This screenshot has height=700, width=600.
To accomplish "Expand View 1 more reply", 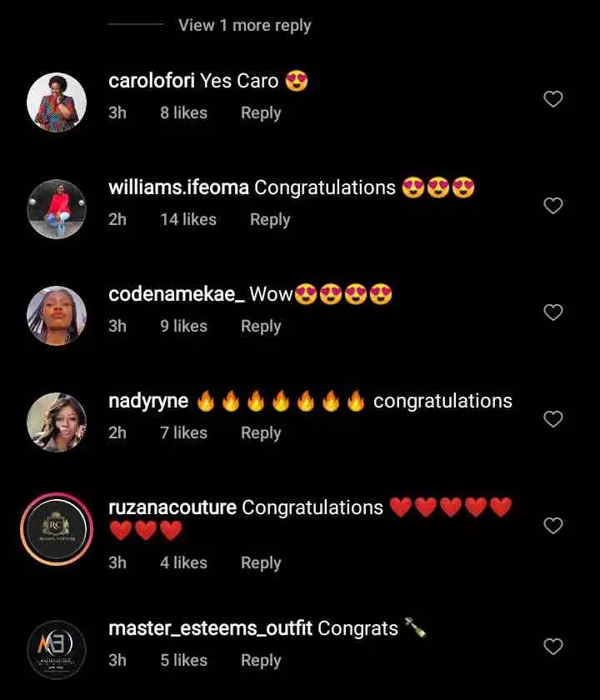I will (245, 26).
